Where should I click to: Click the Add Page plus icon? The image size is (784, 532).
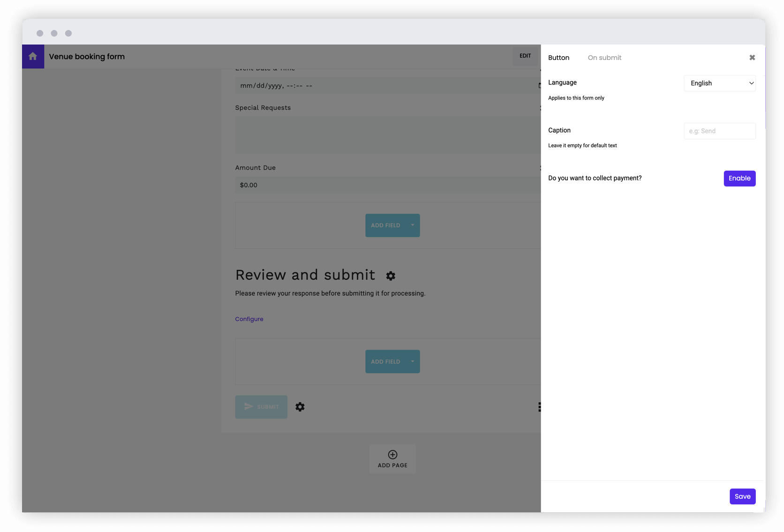click(392, 454)
